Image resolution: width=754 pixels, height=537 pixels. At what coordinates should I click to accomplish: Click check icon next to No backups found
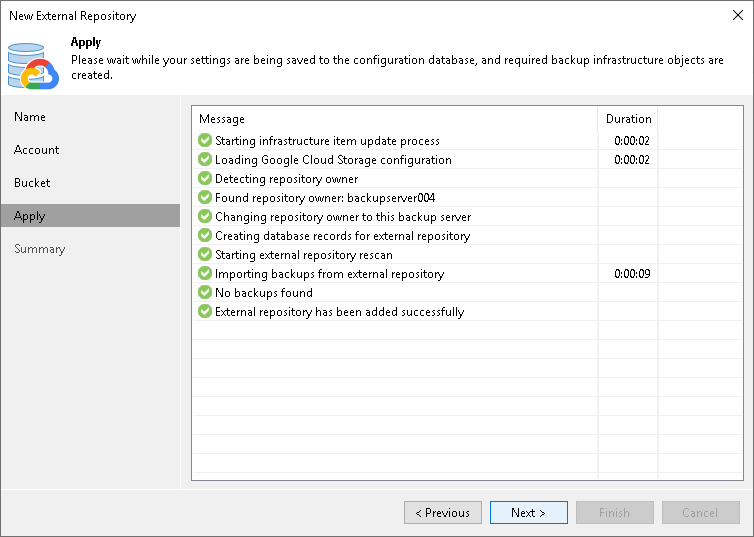pyautogui.click(x=205, y=292)
